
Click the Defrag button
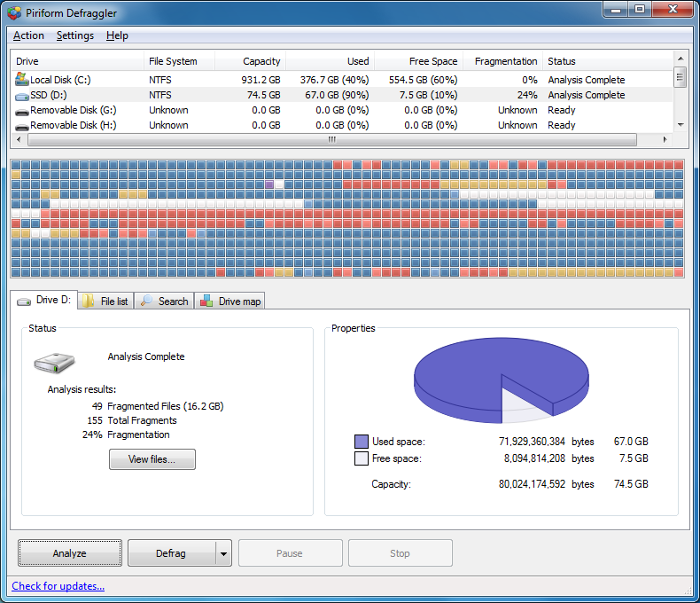pos(171,553)
